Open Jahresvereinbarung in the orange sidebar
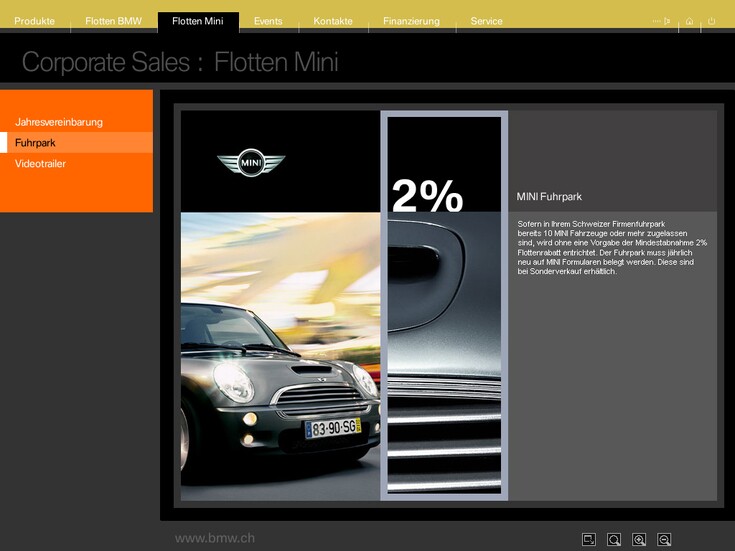 tap(59, 122)
